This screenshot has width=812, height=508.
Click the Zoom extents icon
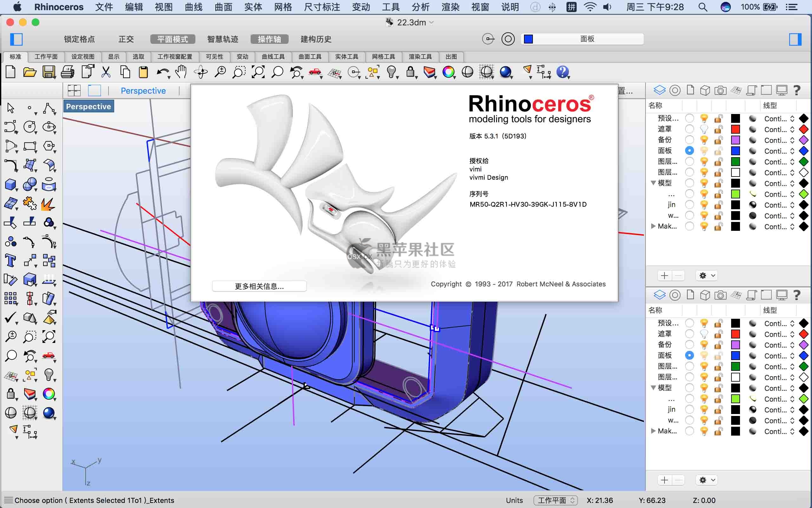258,72
